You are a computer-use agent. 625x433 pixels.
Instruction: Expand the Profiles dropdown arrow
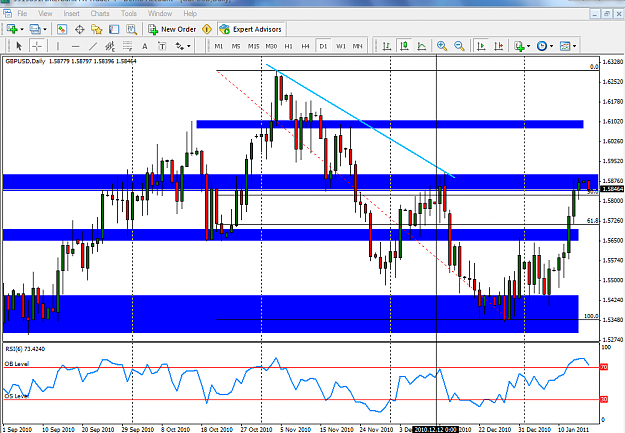tap(45, 30)
